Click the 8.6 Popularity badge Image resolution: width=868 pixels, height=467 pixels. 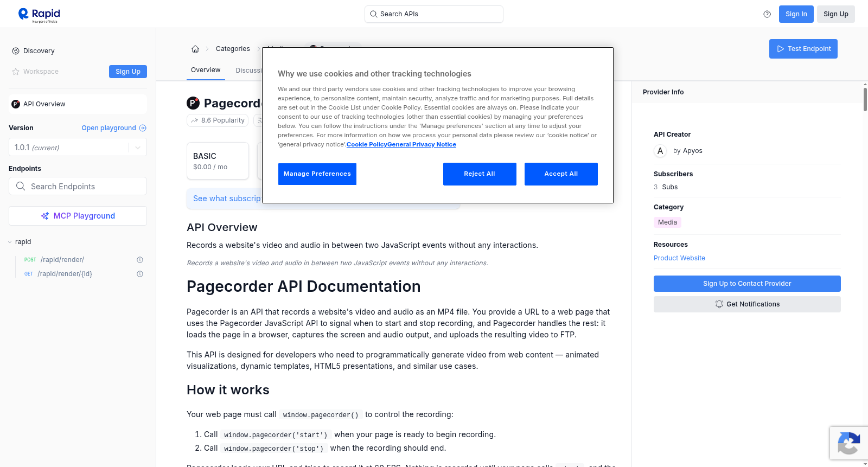(x=218, y=120)
